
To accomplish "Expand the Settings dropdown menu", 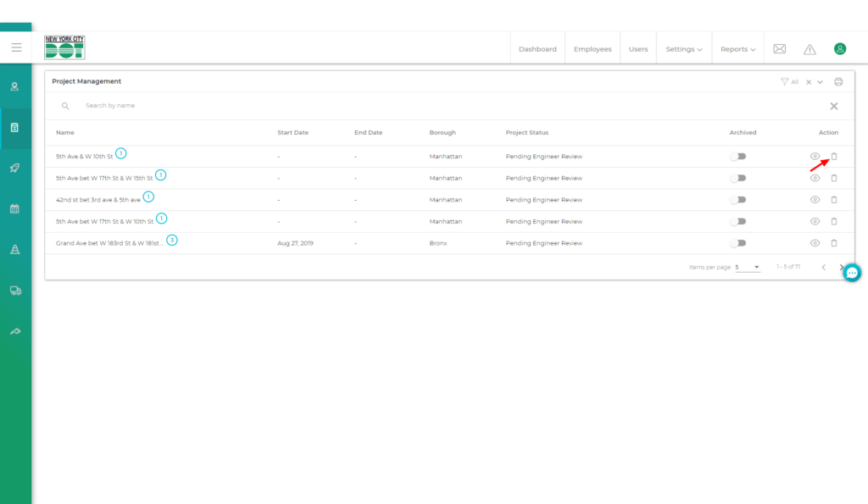I will [683, 49].
